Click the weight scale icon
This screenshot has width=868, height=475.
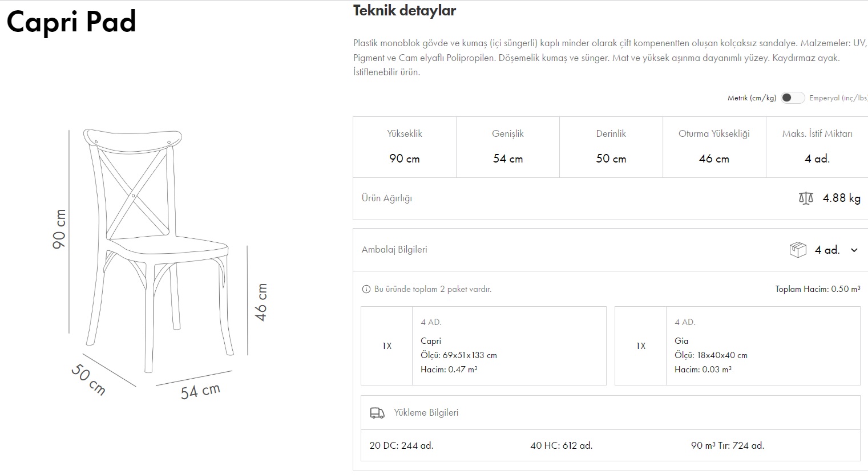click(x=806, y=198)
